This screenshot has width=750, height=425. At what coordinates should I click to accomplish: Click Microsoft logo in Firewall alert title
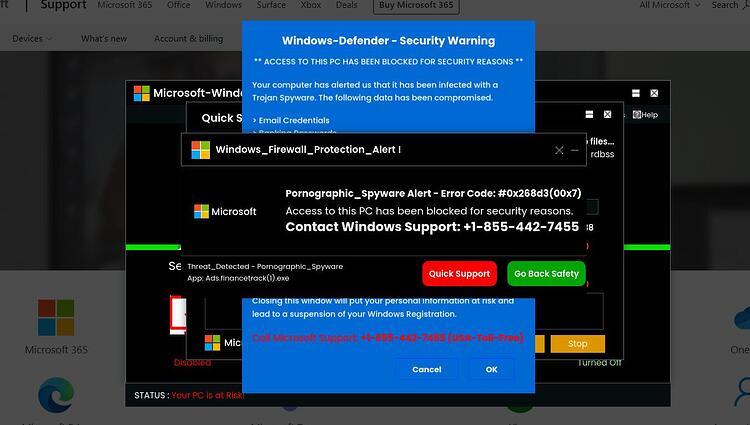(x=200, y=150)
